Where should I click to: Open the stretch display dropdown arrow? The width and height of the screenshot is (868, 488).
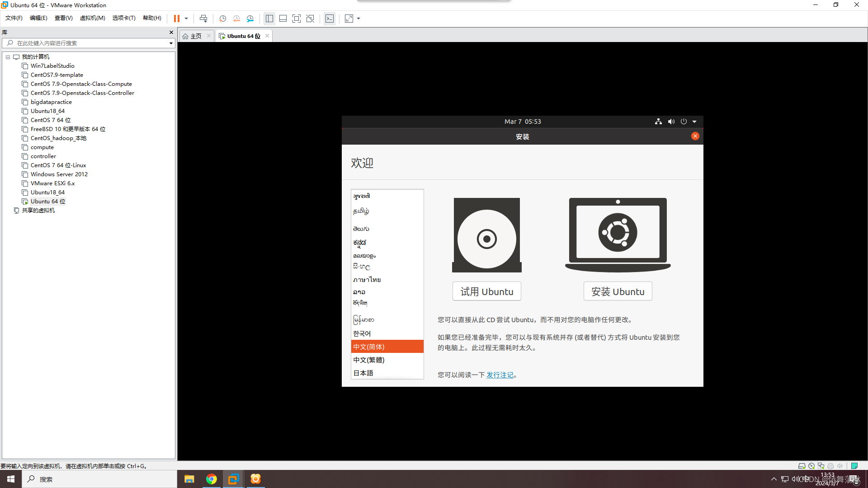click(x=359, y=19)
